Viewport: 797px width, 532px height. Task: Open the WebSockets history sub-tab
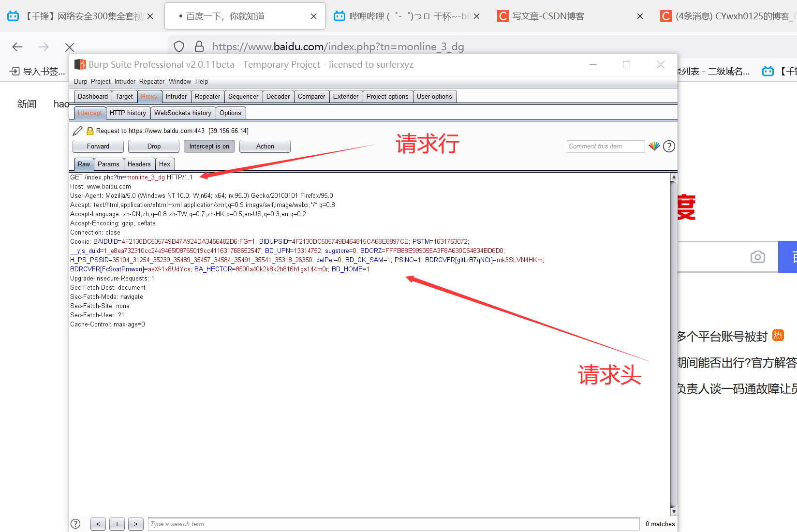[183, 113]
